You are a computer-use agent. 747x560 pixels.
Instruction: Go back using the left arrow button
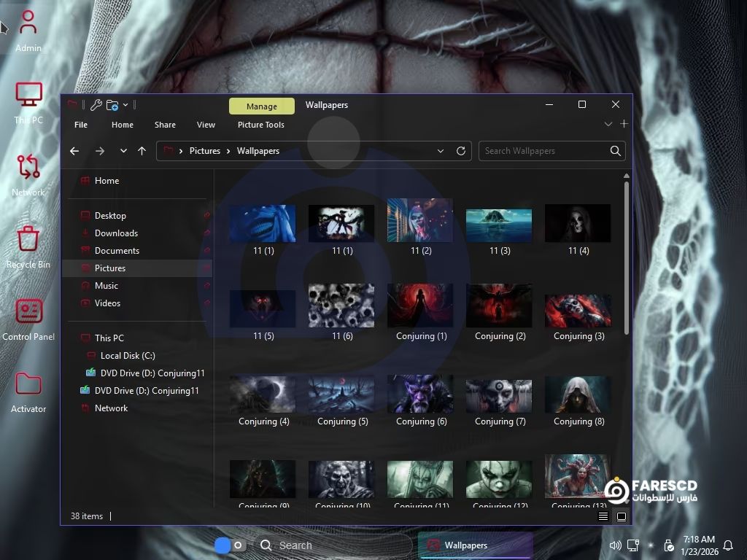click(x=74, y=151)
